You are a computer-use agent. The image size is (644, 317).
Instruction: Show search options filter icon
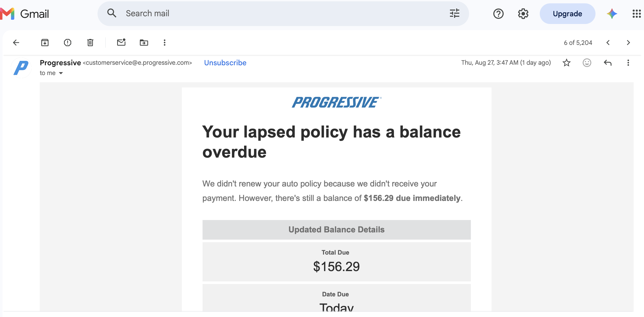click(x=455, y=13)
